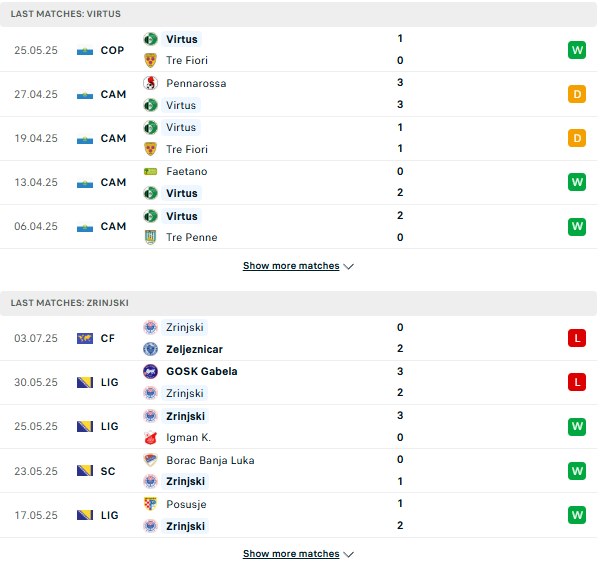Click the draw badge for Pennarossa vs Virtus

577,94
